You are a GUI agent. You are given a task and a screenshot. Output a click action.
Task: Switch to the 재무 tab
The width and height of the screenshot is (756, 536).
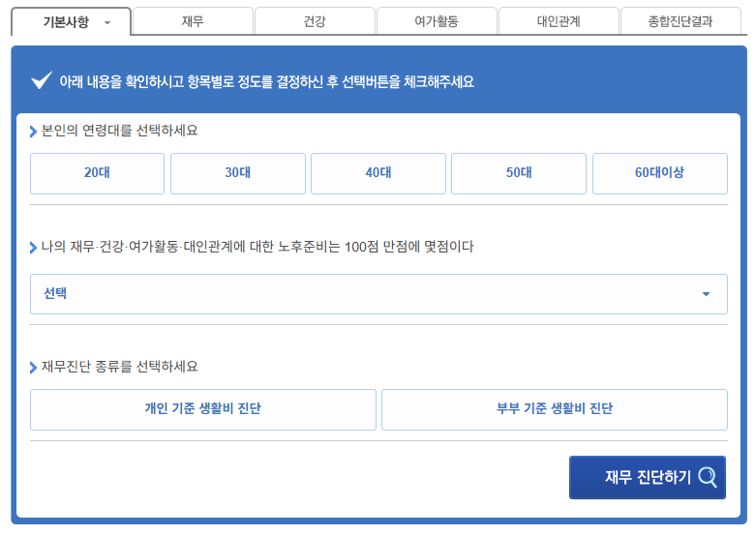193,21
